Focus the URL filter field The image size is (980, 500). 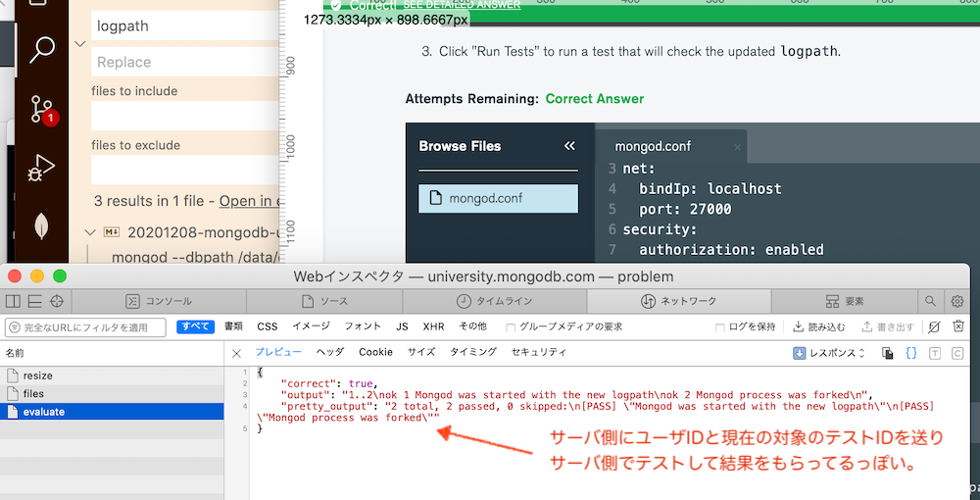click(85, 327)
